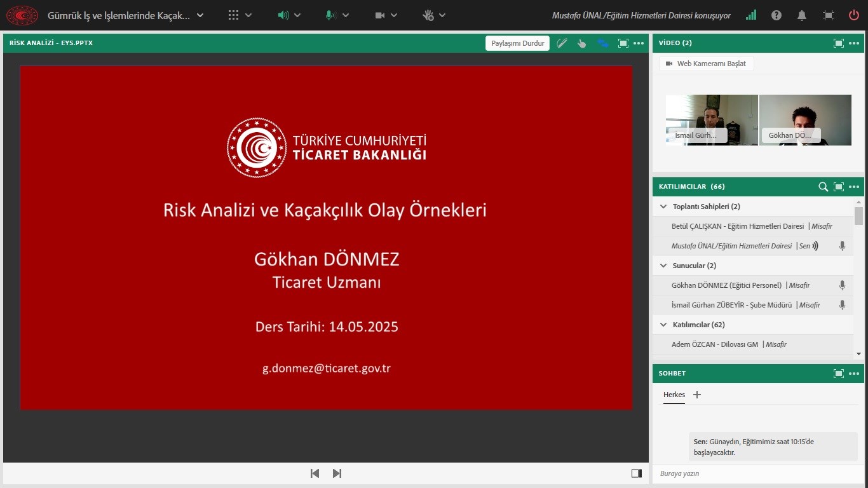Click the Ticaret Bakanlığı logo in top bar

point(22,15)
